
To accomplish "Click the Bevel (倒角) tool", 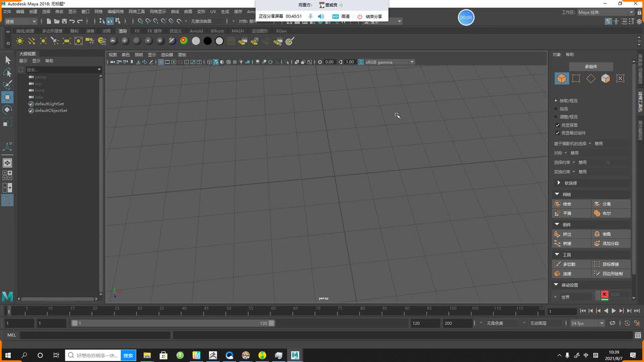I will tap(597, 234).
